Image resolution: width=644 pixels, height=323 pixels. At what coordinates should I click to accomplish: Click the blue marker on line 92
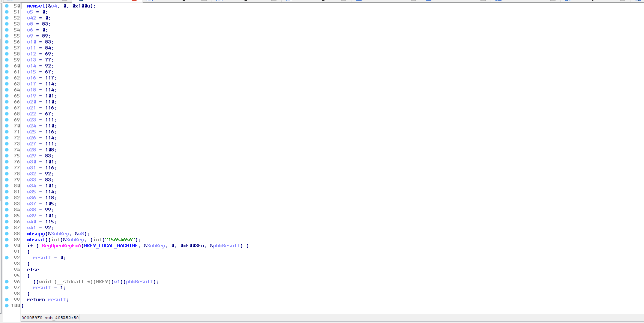7,258
